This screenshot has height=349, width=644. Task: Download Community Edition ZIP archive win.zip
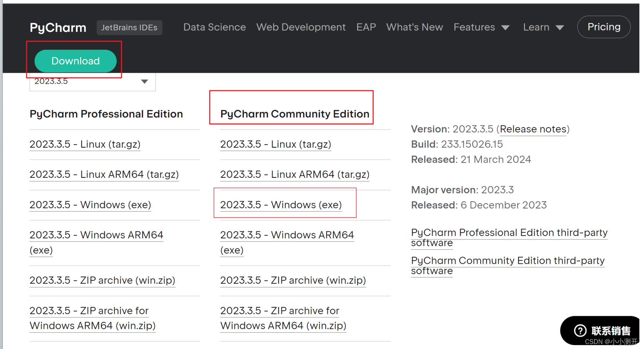(293, 280)
